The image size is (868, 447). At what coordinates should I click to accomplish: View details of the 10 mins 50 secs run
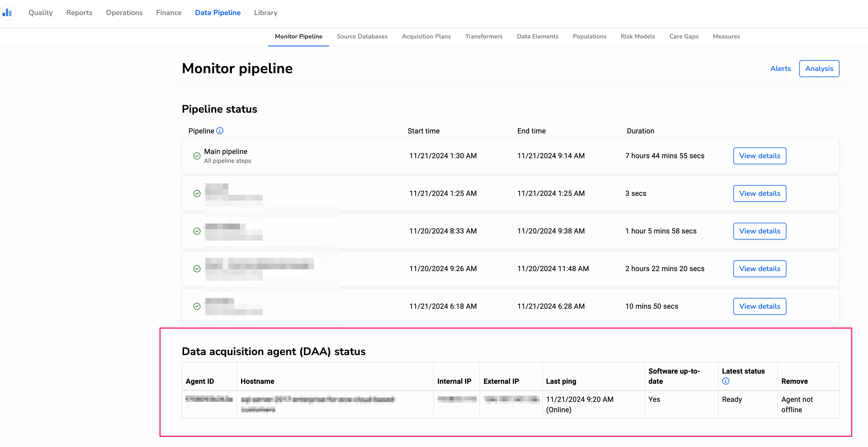[x=759, y=306]
